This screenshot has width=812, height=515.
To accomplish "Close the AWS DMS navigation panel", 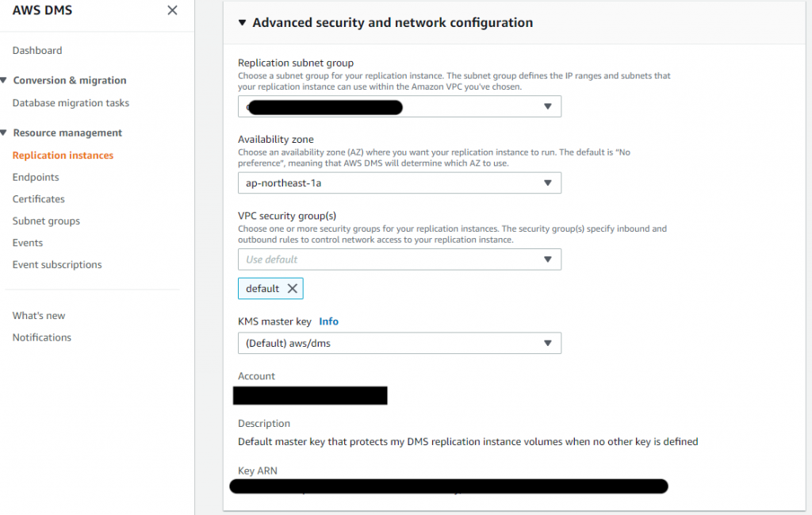I will 172,10.
